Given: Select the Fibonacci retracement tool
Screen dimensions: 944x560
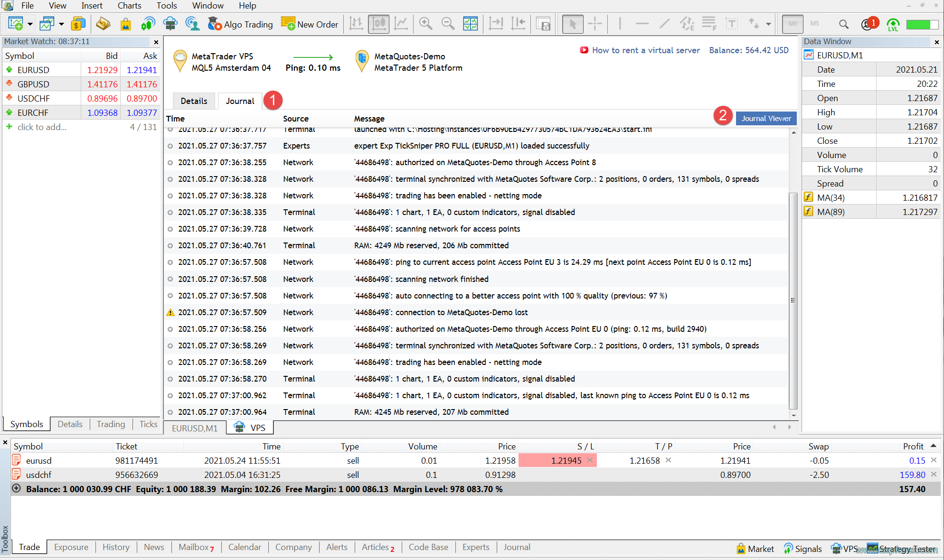Looking at the screenshot, I should pyautogui.click(x=709, y=24).
